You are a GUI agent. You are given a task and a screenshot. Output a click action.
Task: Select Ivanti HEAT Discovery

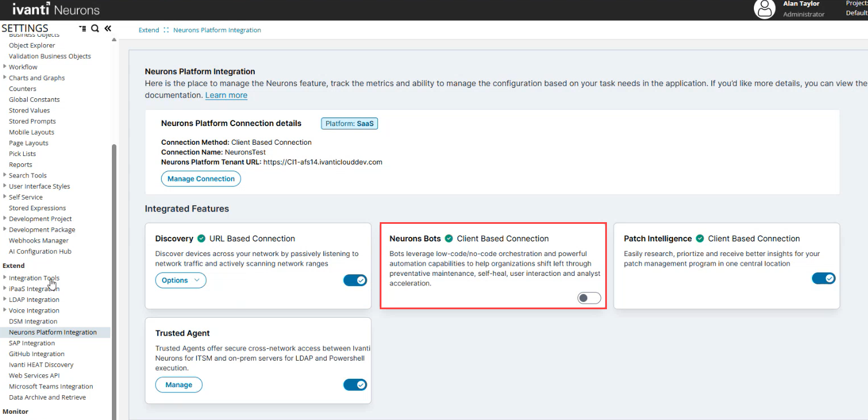41,365
